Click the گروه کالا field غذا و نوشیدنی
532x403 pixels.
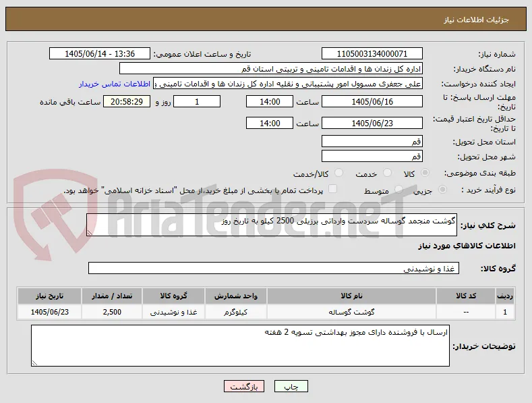click(274, 268)
